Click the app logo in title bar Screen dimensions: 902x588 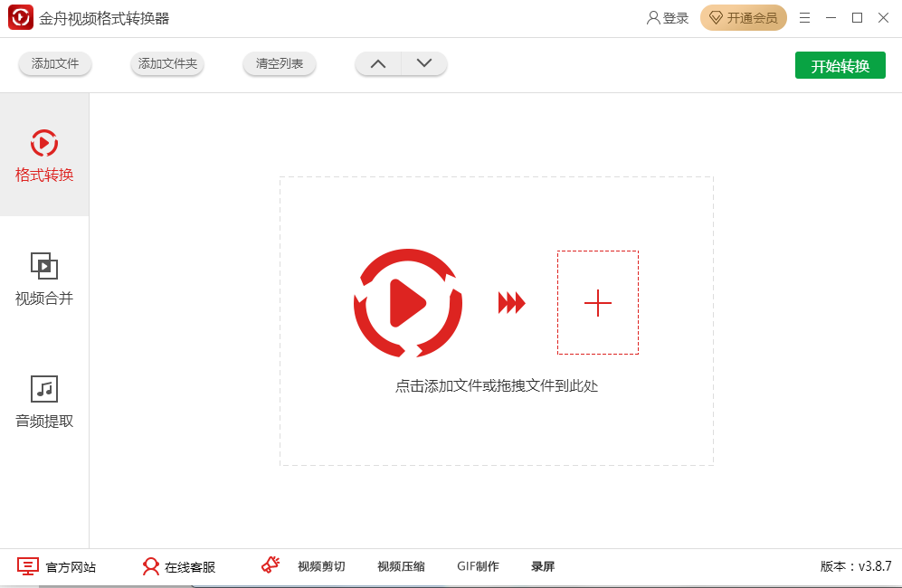[x=21, y=17]
